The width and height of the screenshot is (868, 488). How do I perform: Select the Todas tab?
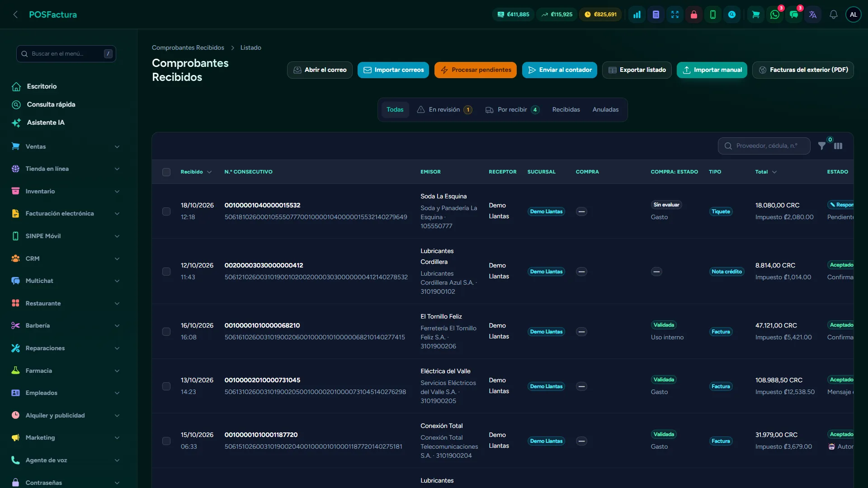click(x=395, y=110)
